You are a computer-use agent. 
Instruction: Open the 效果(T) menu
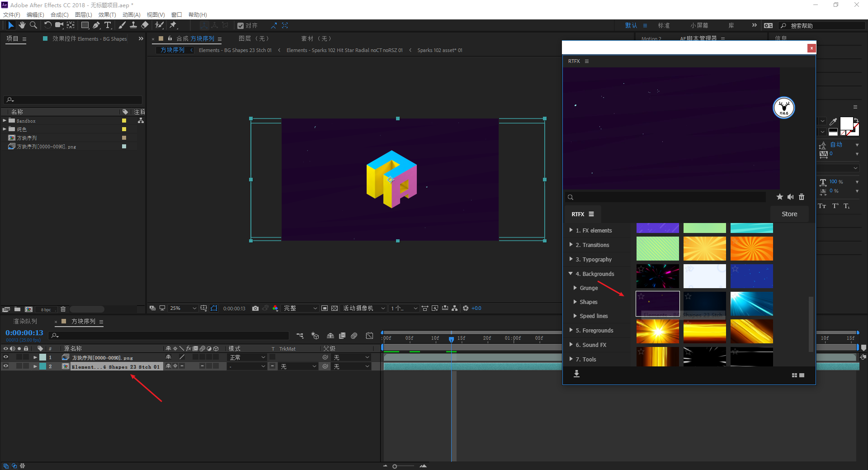(x=107, y=14)
